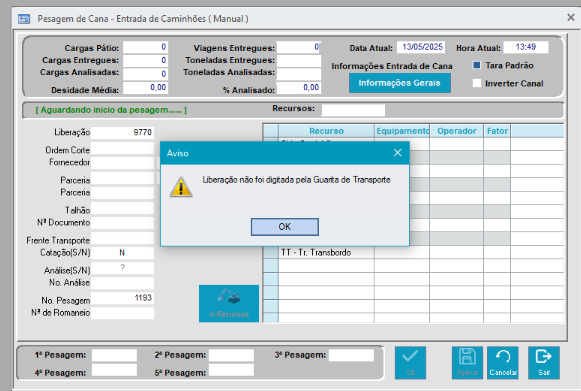Screen dimensions: 581x391
Task: Click the Recursos input field
Action: coord(353,110)
